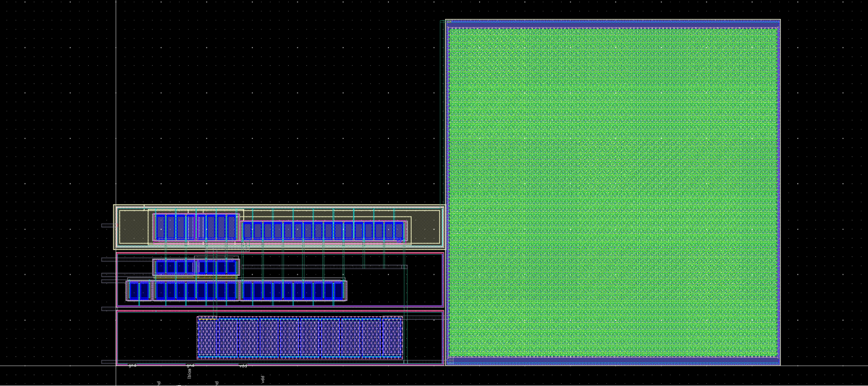Select the two-finger transistor at far left
The height and width of the screenshot is (386, 868).
coord(139,290)
